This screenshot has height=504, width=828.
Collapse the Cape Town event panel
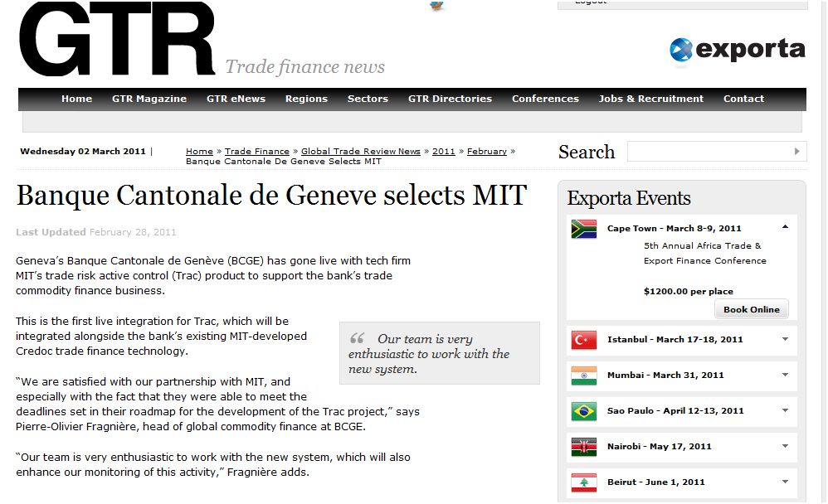click(x=785, y=227)
